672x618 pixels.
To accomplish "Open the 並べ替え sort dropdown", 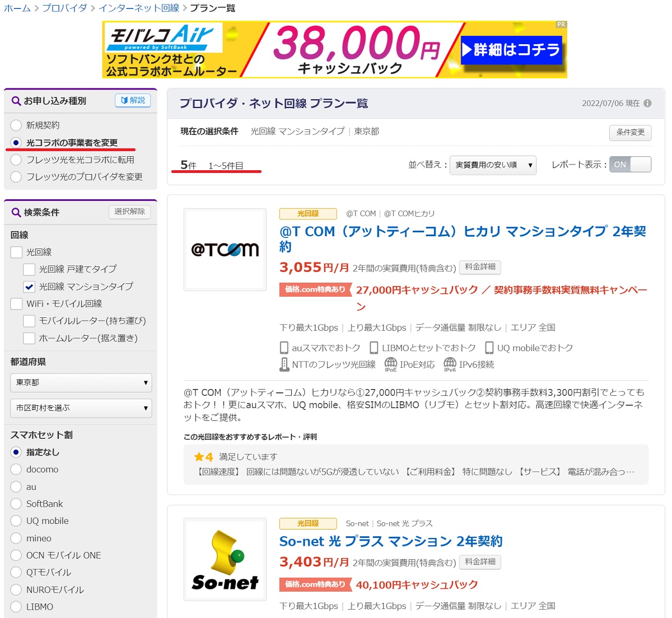I will [493, 165].
